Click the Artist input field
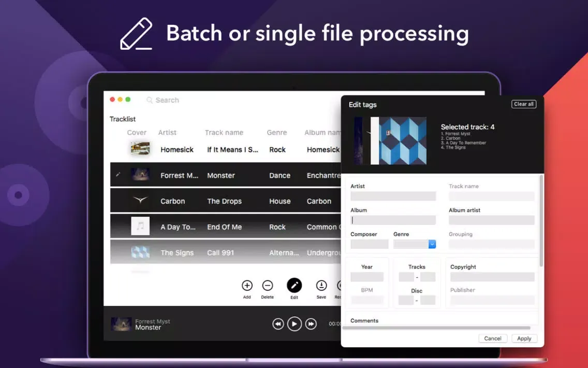 [x=393, y=196]
